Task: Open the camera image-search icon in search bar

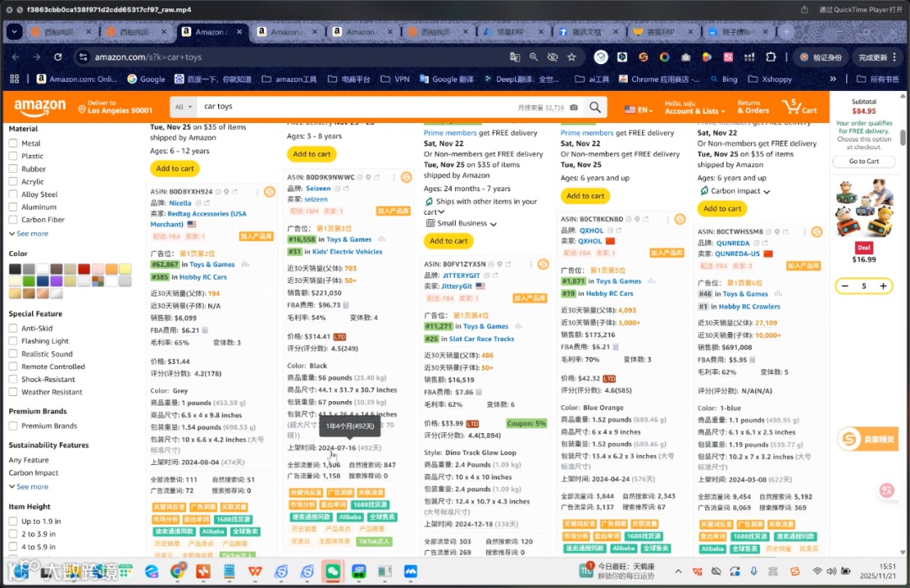Action: pyautogui.click(x=574, y=107)
